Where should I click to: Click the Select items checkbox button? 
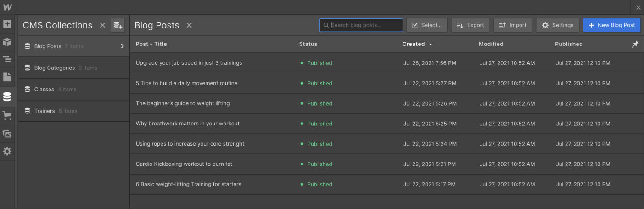tap(427, 25)
